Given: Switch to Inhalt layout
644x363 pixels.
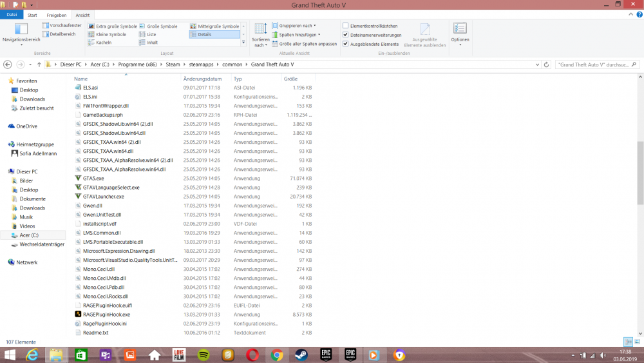Looking at the screenshot, I should coord(149,43).
